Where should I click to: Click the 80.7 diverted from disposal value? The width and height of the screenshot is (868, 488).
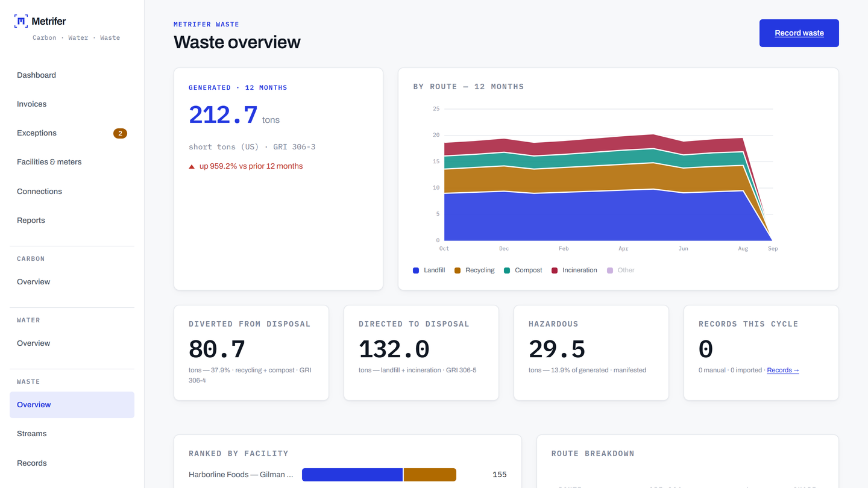pos(217,349)
